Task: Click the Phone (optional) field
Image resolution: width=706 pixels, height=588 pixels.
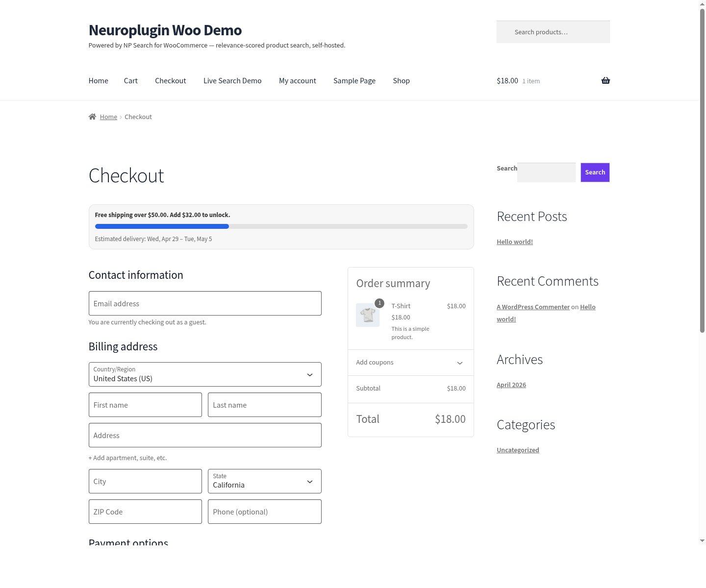Action: [x=265, y=512]
